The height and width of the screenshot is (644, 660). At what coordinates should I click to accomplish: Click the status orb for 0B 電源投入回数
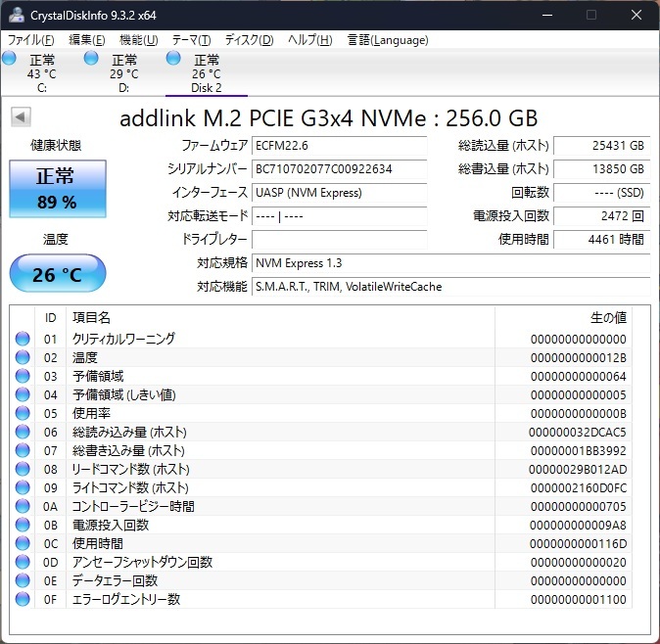[23, 525]
